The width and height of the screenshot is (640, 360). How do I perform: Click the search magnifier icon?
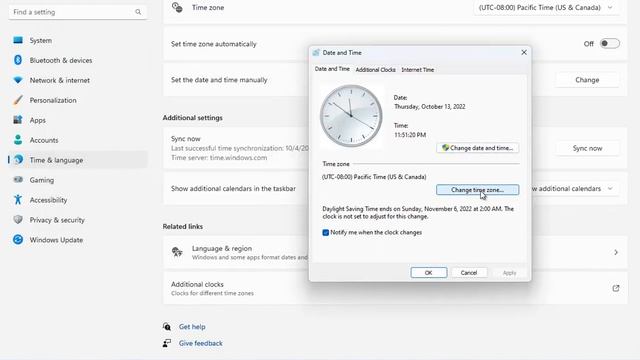tap(138, 12)
